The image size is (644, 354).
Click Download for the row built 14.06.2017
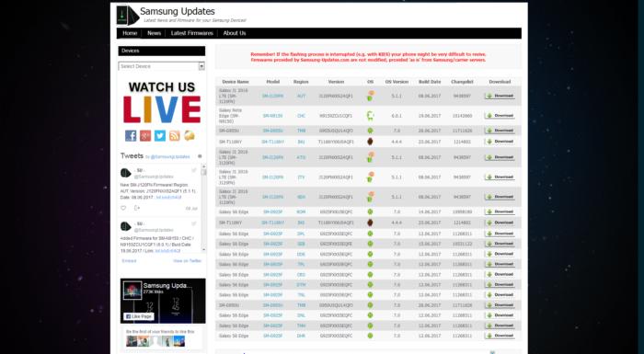[x=500, y=211]
